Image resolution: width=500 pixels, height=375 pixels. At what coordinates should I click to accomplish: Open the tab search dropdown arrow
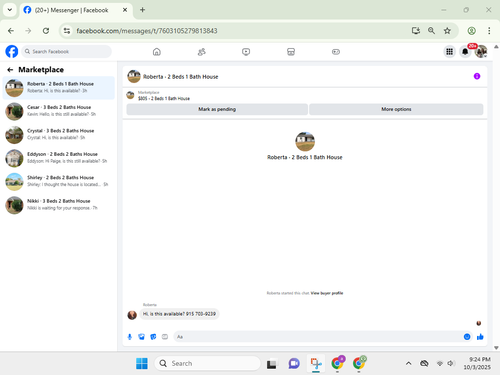pyautogui.click(x=10, y=10)
